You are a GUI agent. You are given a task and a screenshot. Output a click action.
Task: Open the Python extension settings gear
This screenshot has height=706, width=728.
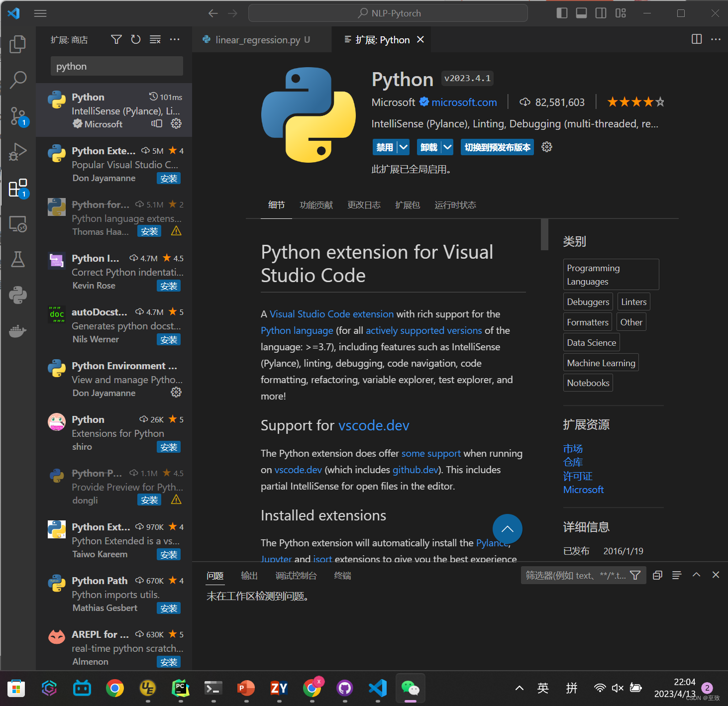(x=547, y=147)
